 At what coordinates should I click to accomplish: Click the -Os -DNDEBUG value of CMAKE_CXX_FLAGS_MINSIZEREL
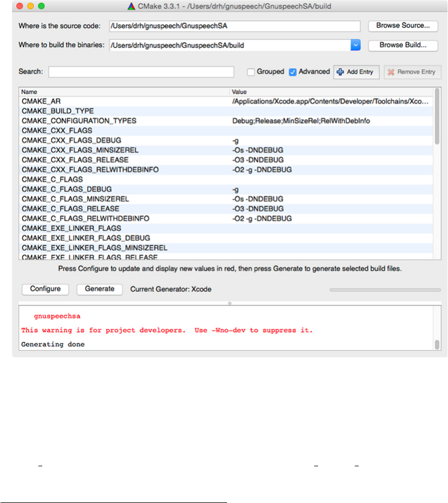258,150
